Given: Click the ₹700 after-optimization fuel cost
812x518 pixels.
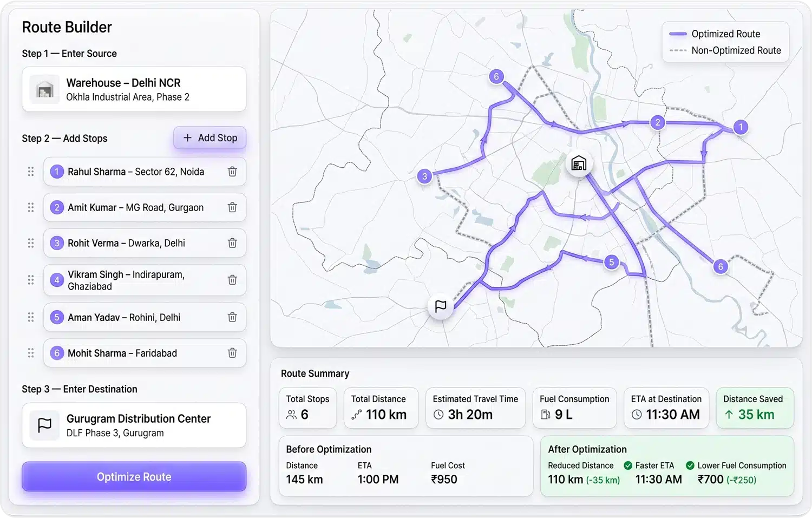Looking at the screenshot, I should 711,480.
